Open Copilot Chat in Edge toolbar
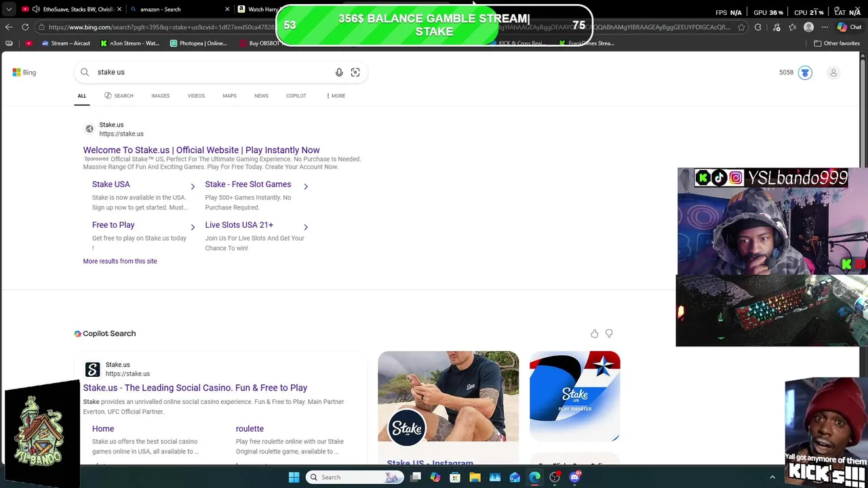Screen dimensions: 868x488 click(849, 27)
